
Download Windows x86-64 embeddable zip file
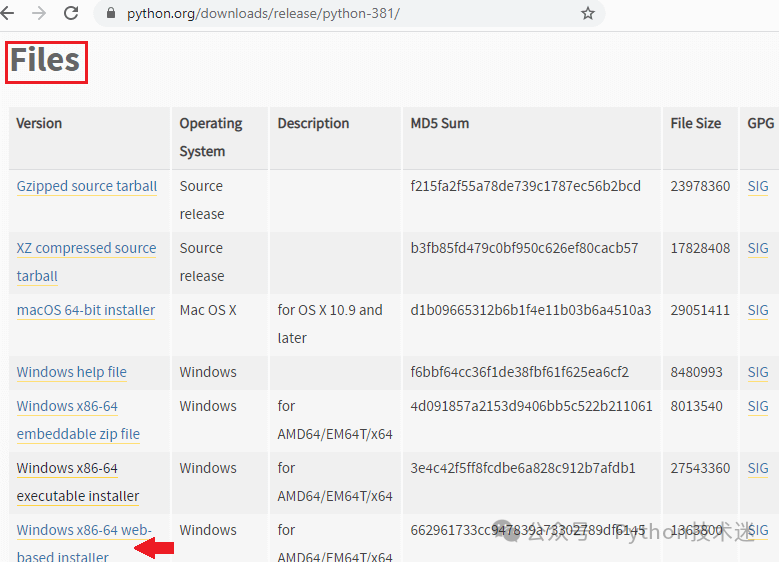[78, 420]
